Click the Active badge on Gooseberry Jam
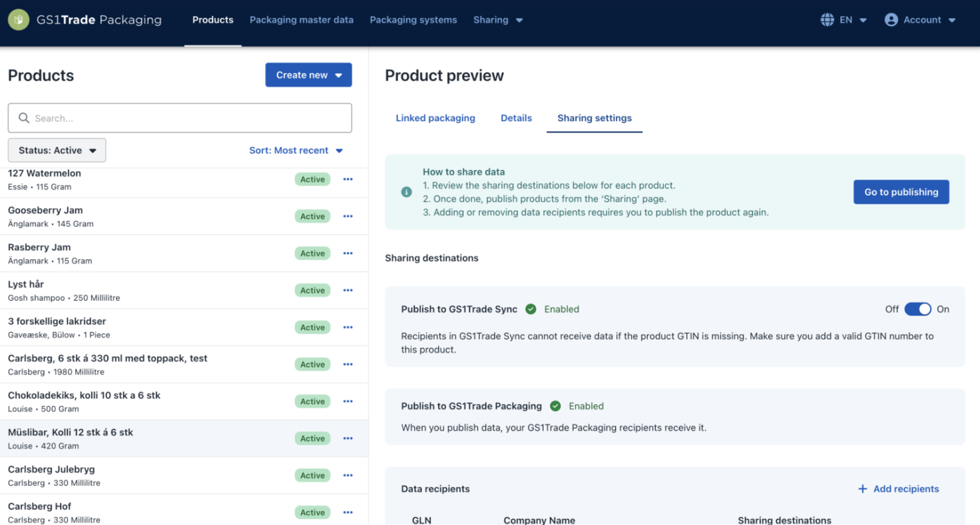Screen dimensions: 980x525 point(312,216)
